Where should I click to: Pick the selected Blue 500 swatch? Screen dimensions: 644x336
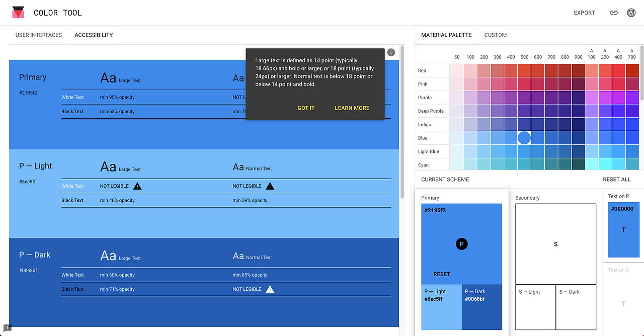[x=524, y=138]
